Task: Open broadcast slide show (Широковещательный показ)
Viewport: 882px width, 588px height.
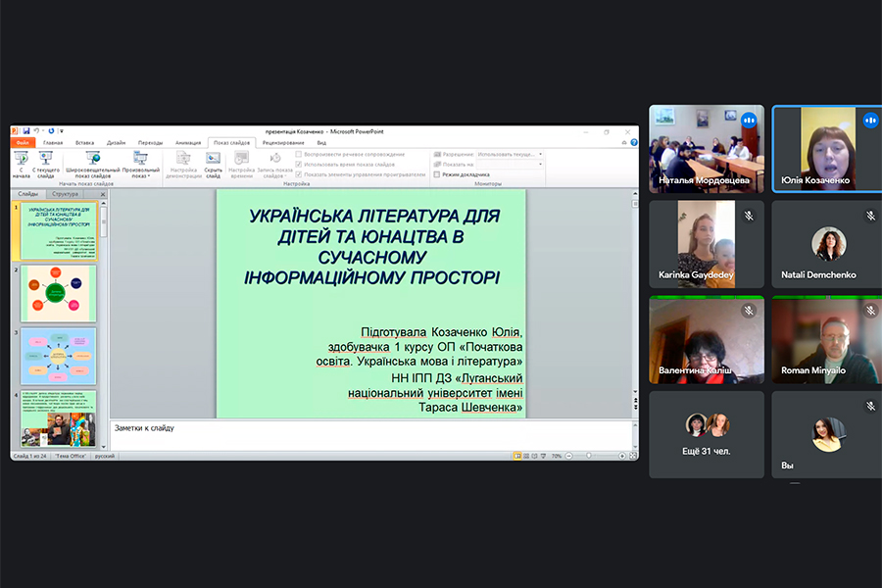Action: pyautogui.click(x=93, y=164)
